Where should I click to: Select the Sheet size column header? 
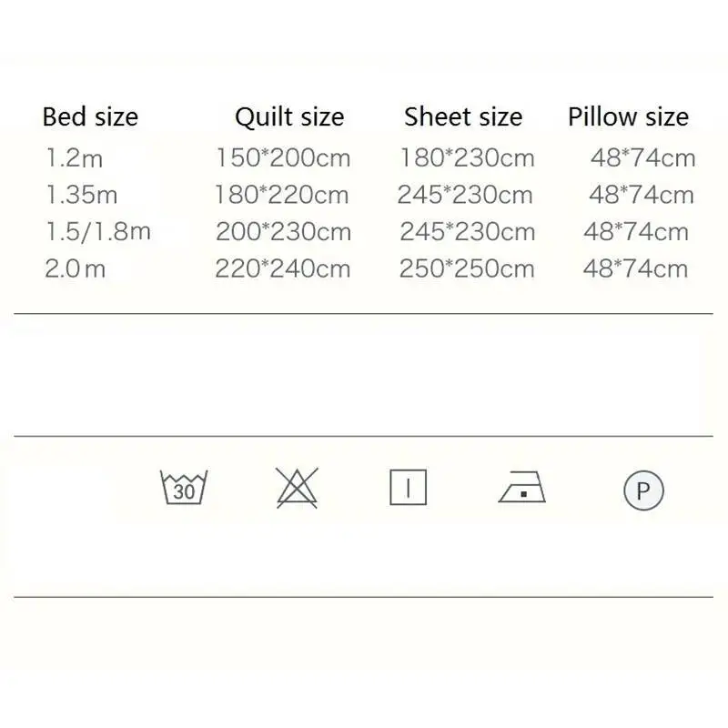463,116
